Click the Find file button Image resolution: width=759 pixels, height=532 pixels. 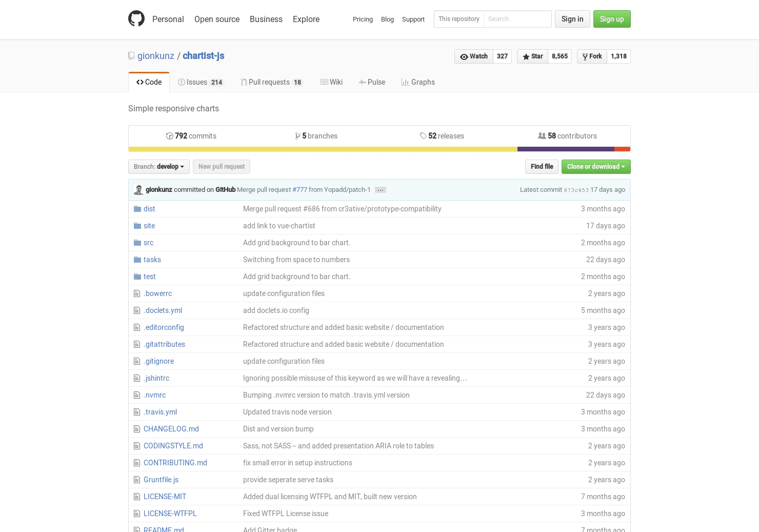tap(542, 167)
